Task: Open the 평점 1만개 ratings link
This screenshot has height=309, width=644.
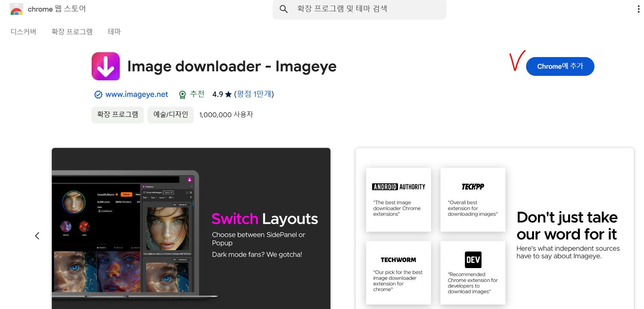Action: [x=254, y=94]
